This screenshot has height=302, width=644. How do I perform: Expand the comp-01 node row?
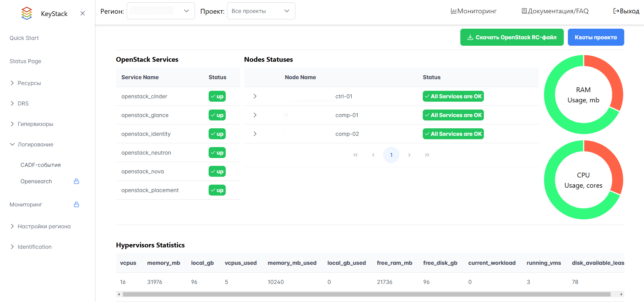pyautogui.click(x=255, y=115)
